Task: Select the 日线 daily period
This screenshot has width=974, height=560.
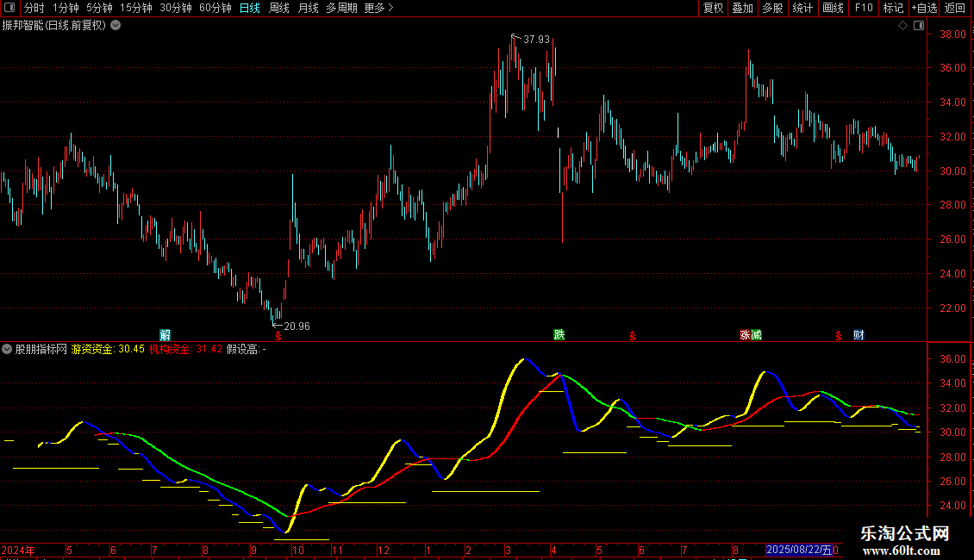Action: coord(250,8)
